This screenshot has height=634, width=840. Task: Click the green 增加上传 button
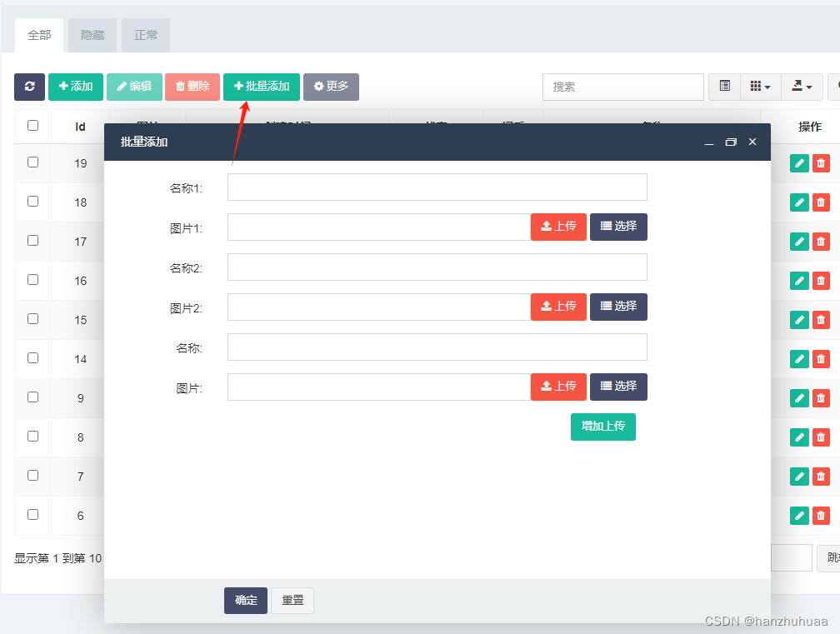click(603, 427)
